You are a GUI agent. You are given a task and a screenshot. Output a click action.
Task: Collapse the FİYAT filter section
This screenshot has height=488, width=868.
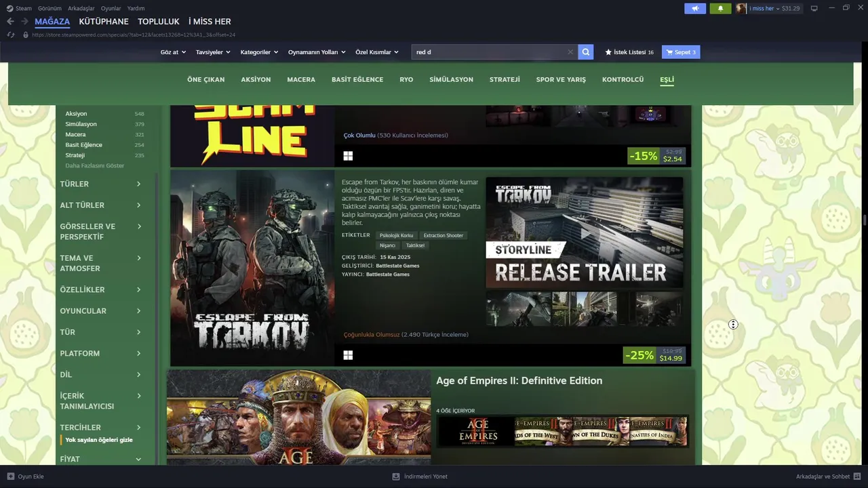(x=102, y=459)
